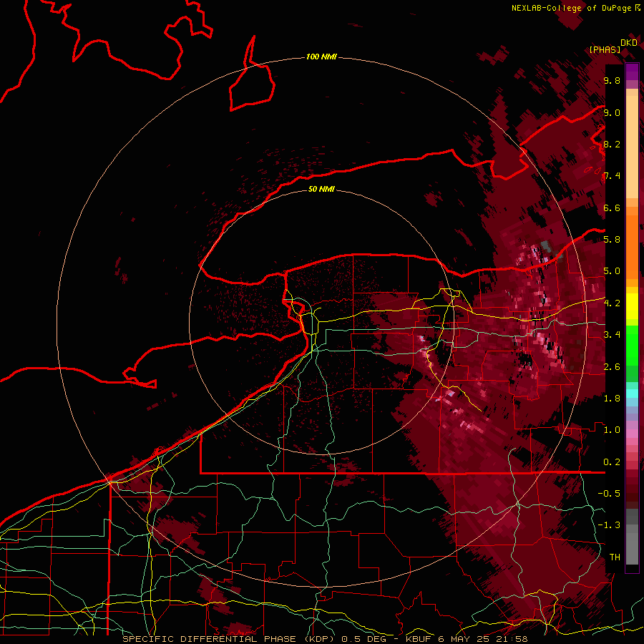Click the 7.4 scale value
Image resolution: width=644 pixels, height=644 pixels.
click(612, 176)
